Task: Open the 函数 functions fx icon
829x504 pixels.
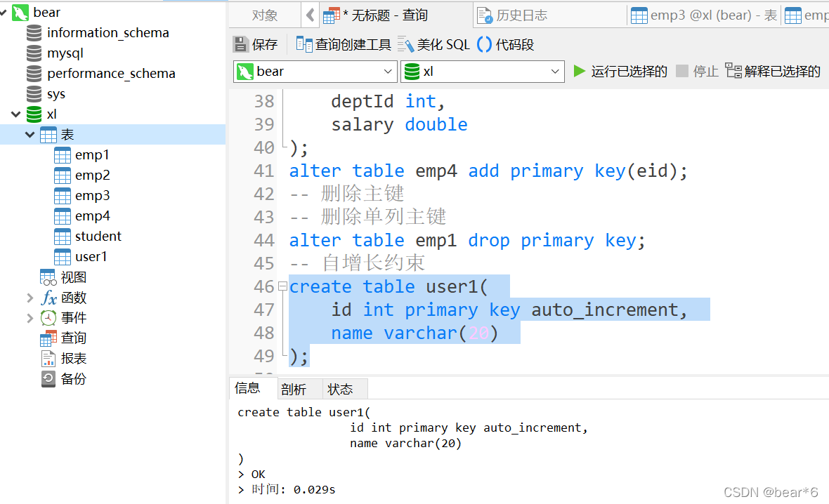Action: (48, 298)
